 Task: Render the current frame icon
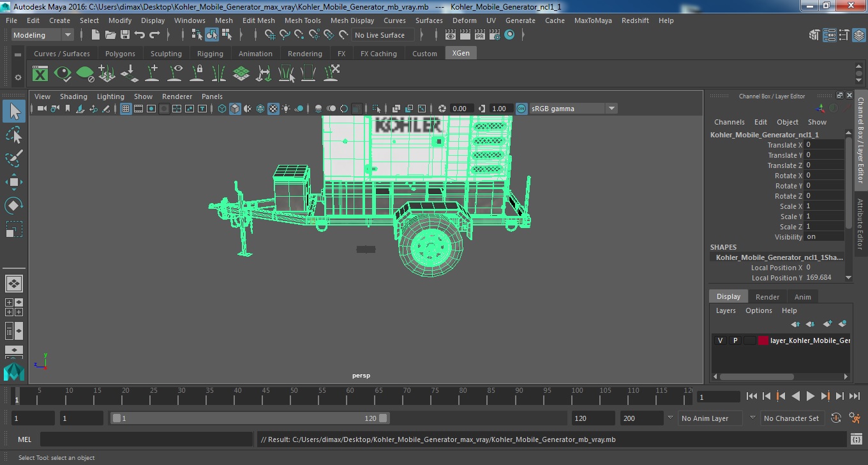[x=465, y=35]
